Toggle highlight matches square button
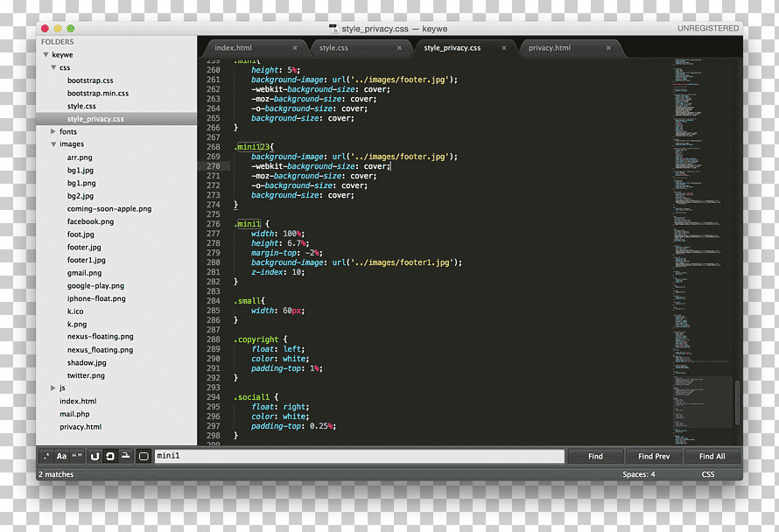Image resolution: width=779 pixels, height=532 pixels. coord(144,456)
